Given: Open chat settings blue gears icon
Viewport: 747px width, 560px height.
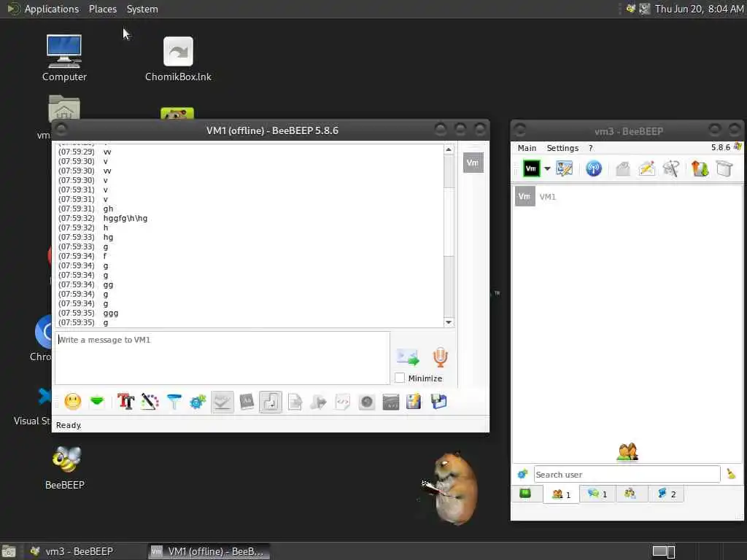Looking at the screenshot, I should [198, 402].
